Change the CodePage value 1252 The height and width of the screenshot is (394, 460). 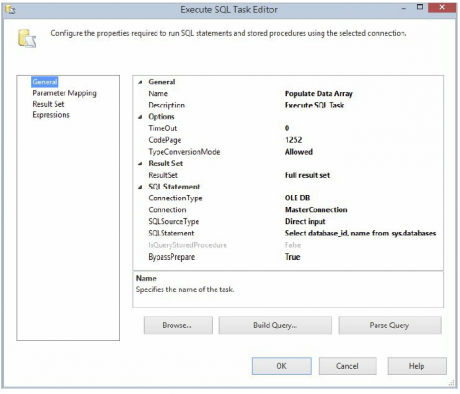(293, 140)
